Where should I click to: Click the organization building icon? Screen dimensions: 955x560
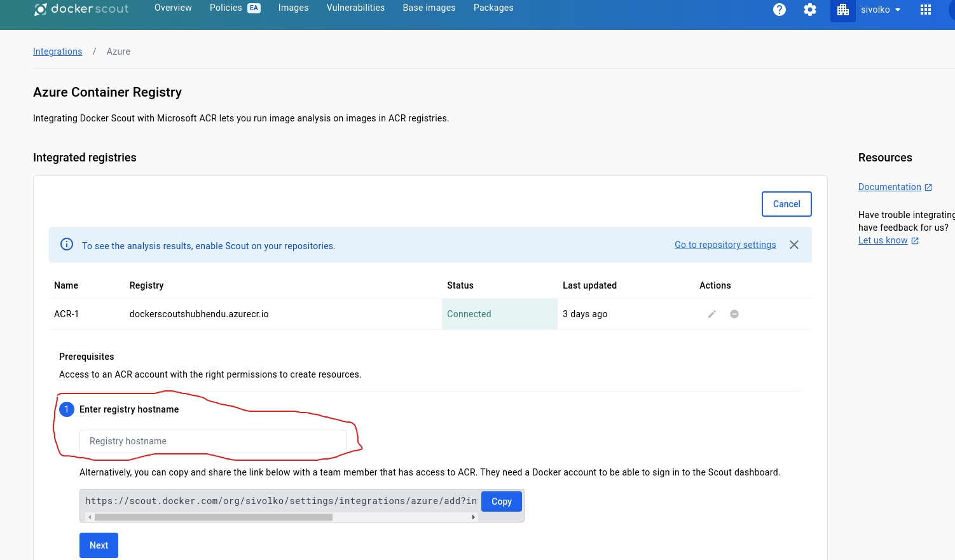point(843,10)
